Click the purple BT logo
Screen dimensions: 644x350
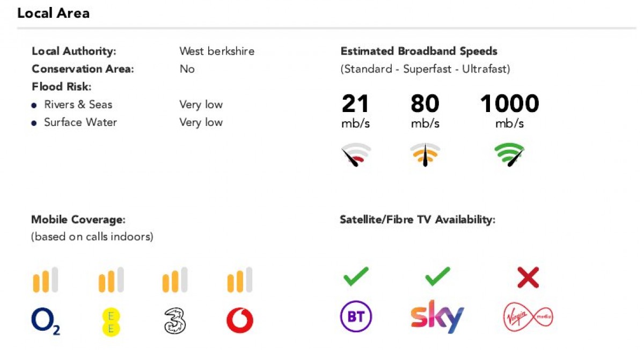(356, 317)
